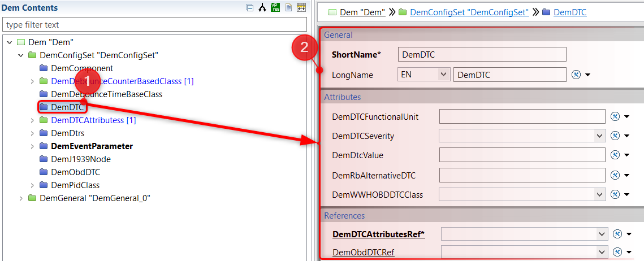Click the Collapse All icon in Dem Contents

(x=249, y=7)
